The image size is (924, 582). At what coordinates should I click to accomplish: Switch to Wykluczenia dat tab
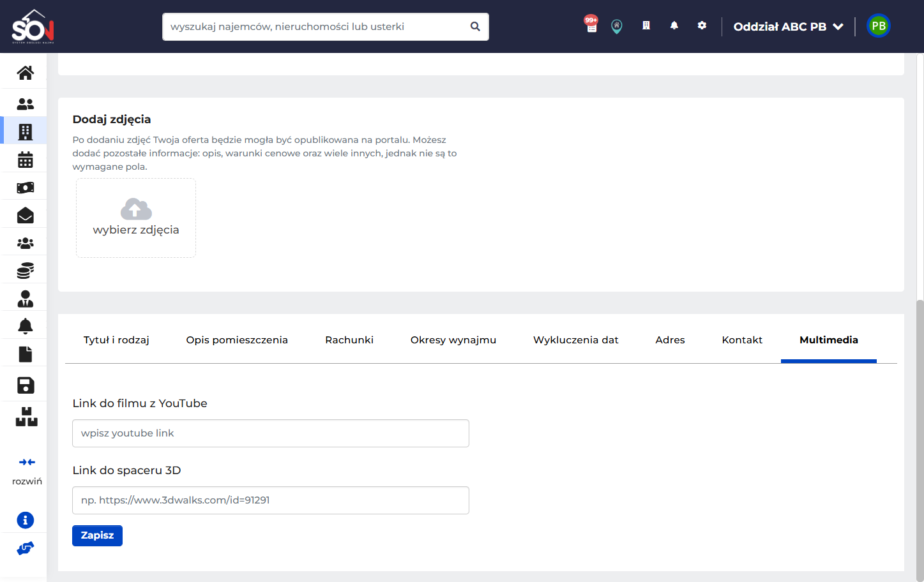point(576,340)
